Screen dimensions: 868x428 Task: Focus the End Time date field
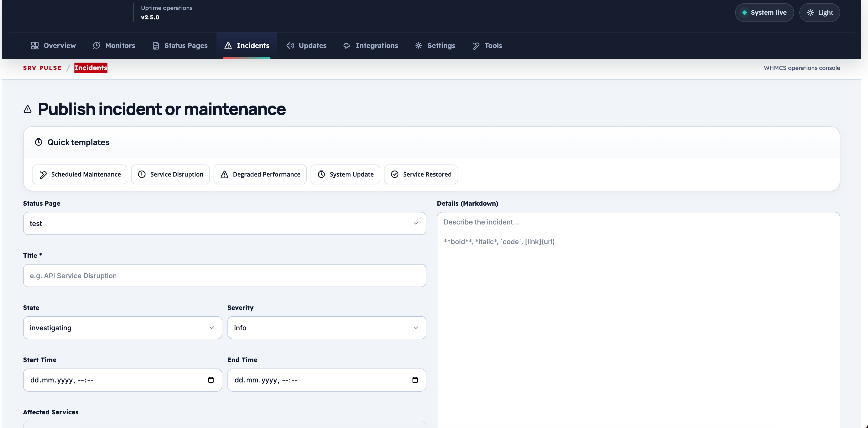[327, 380]
